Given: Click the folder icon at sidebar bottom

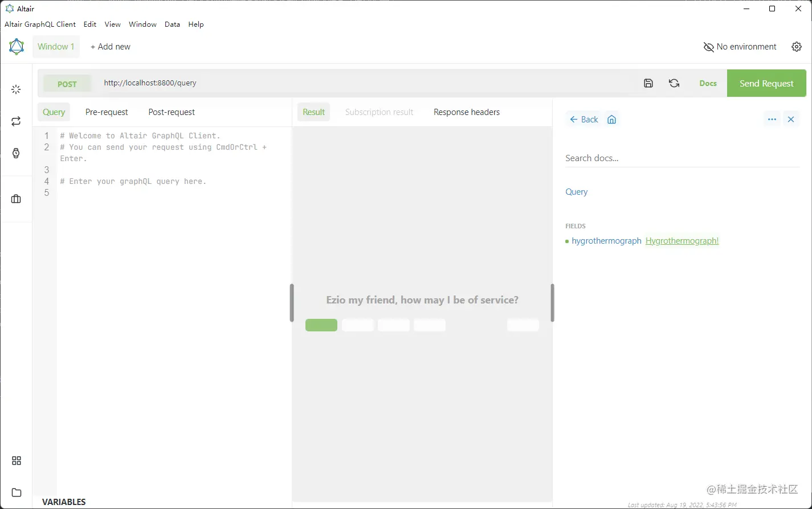Looking at the screenshot, I should coord(16,492).
